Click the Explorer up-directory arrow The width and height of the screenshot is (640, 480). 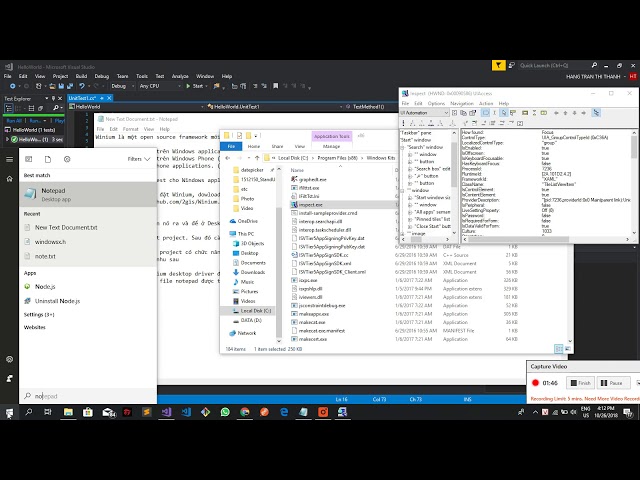(x=257, y=158)
